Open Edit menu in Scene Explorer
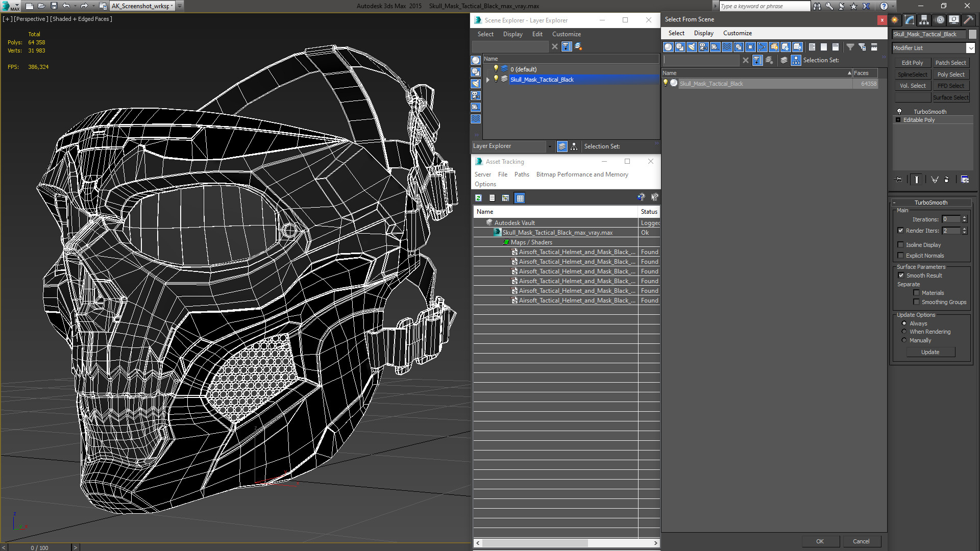 (x=537, y=34)
